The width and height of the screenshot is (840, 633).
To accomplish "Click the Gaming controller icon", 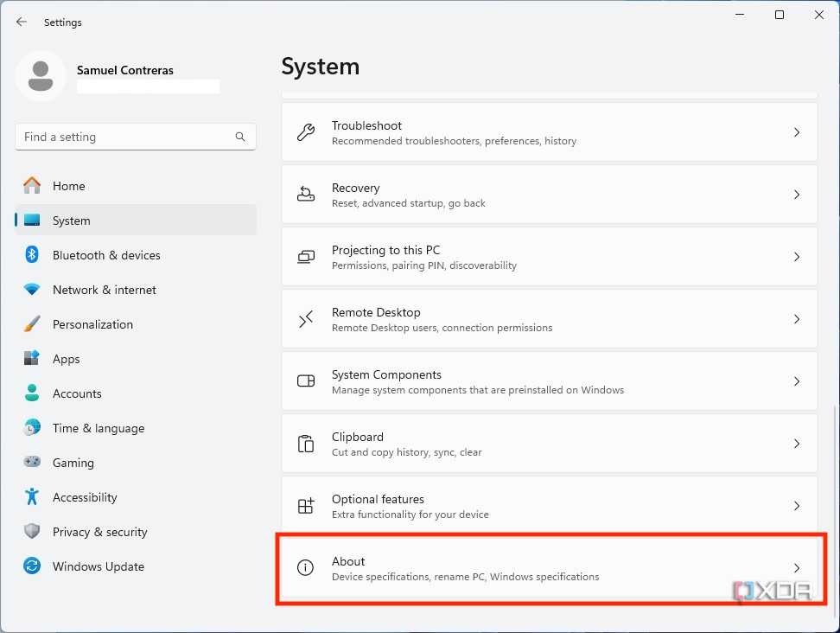I will point(32,462).
